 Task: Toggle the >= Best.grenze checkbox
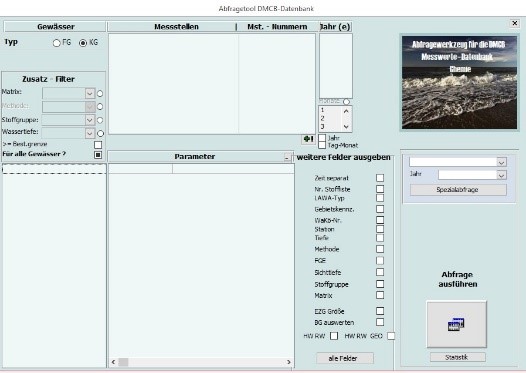pyautogui.click(x=98, y=145)
